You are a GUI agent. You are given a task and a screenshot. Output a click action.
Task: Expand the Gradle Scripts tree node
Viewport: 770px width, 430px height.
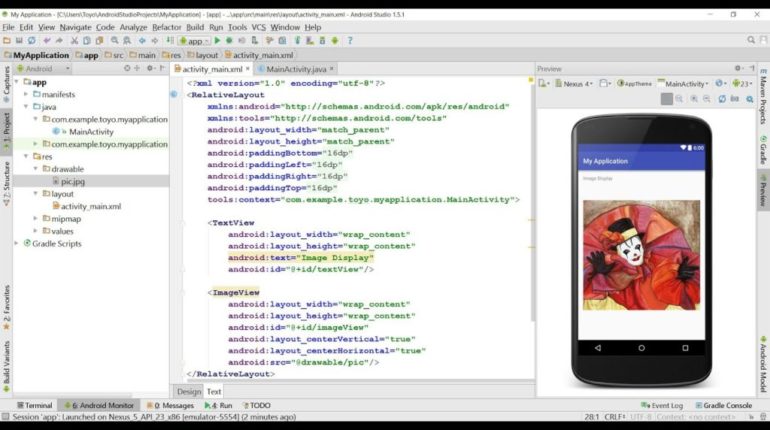click(17, 243)
